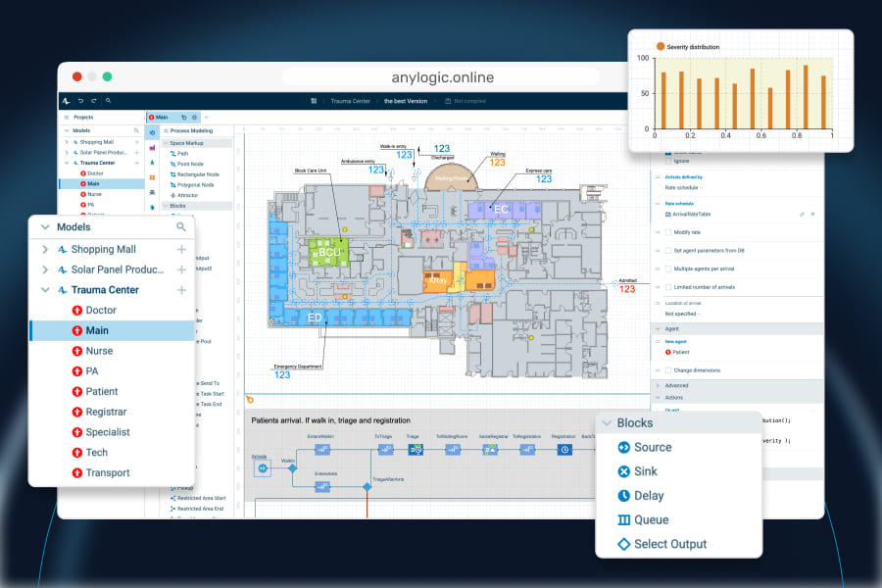Click the redo arrow in the toolbar

pos(94,101)
